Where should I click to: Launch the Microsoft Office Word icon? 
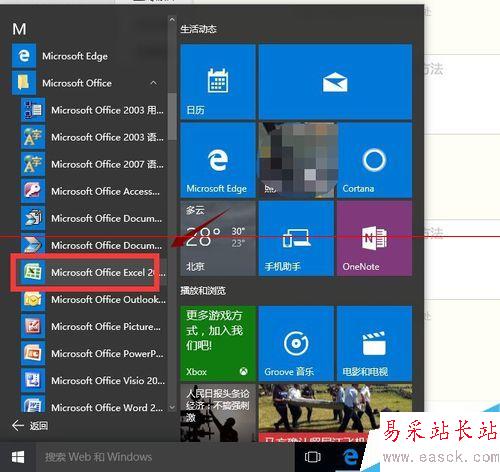[33, 405]
